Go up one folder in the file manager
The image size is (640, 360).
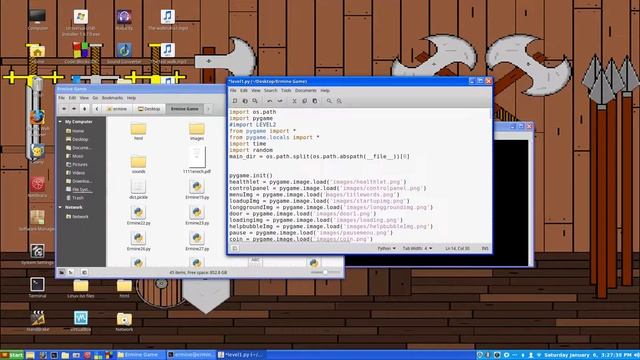tap(84, 109)
